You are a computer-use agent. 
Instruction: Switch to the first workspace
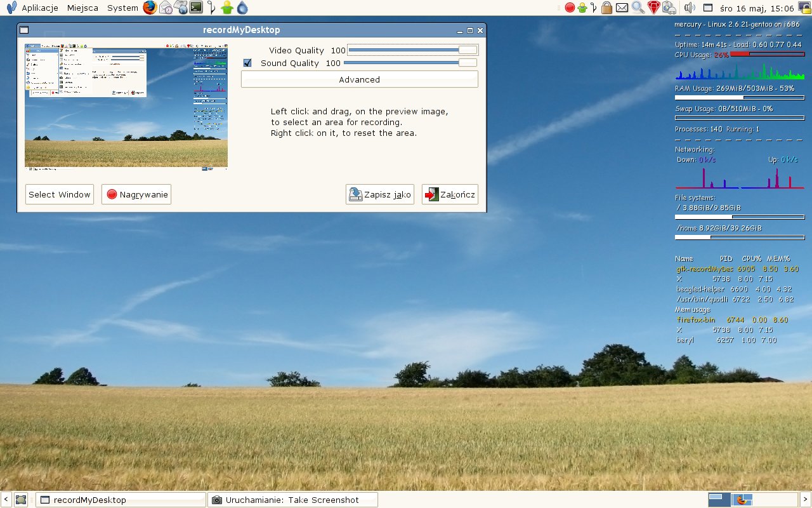(x=719, y=500)
